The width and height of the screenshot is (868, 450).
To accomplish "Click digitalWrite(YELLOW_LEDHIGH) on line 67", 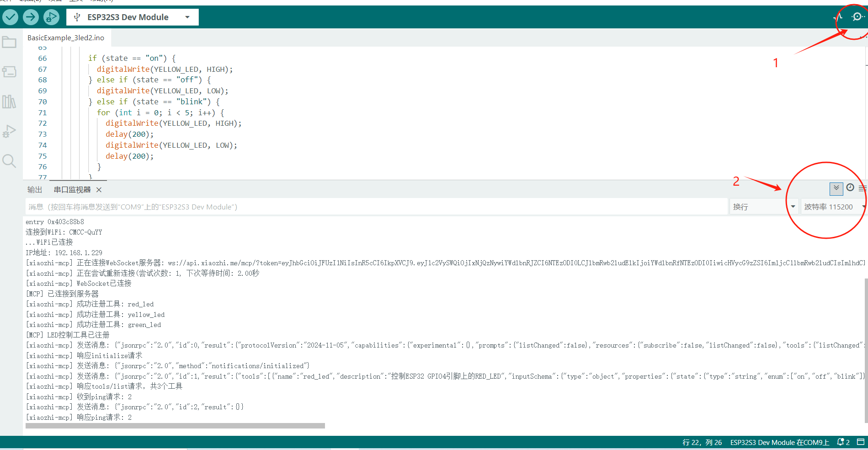I will point(165,69).
